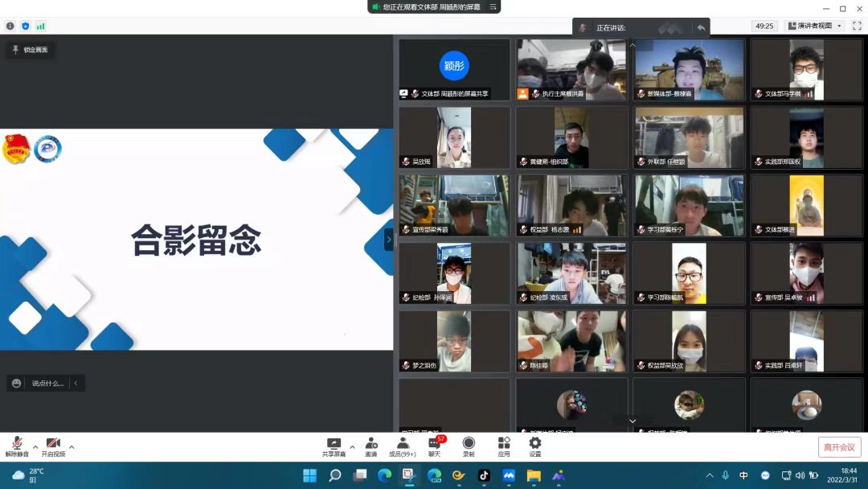Viewport: 868px width, 489px height.
Task: Click the Invite (邀请) icon
Action: click(371, 445)
